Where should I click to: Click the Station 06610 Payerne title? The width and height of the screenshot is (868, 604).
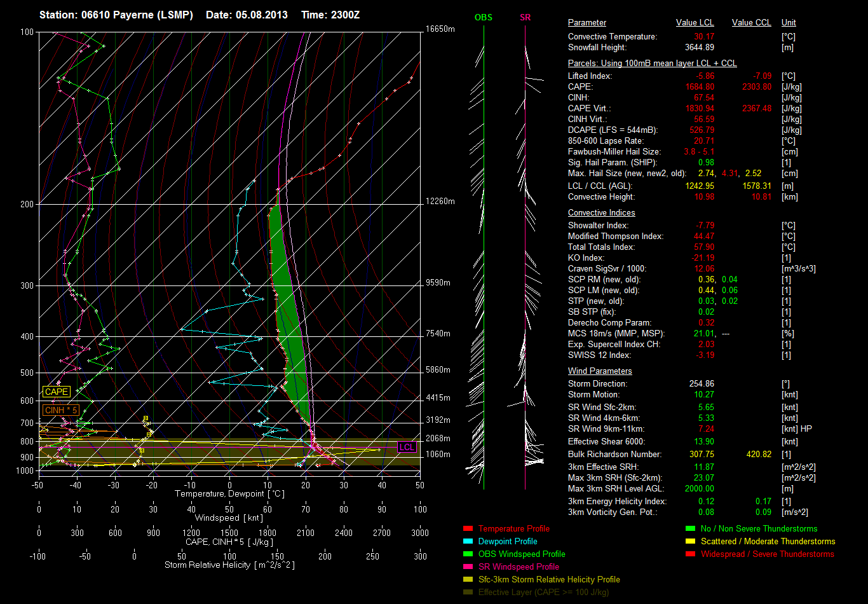(x=116, y=15)
